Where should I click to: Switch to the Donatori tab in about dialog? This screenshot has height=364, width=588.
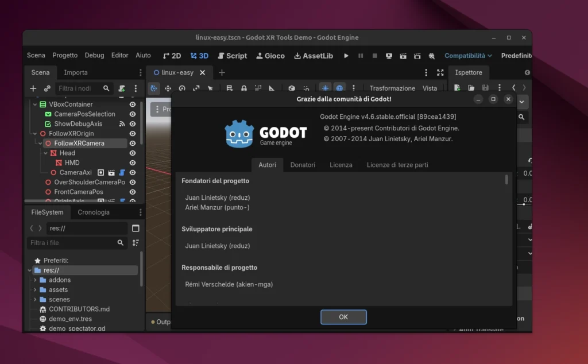click(x=303, y=165)
